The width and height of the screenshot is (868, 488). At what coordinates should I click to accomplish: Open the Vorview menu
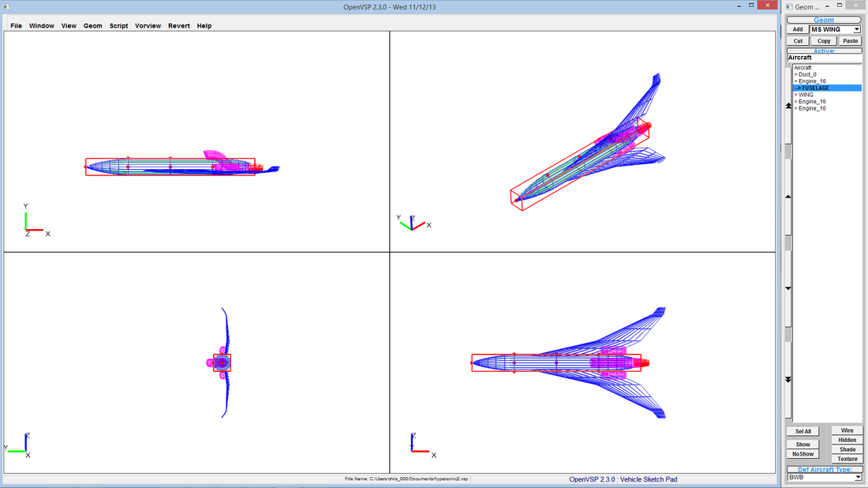click(148, 26)
